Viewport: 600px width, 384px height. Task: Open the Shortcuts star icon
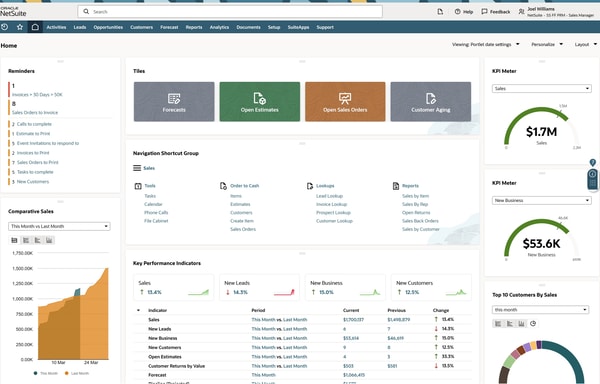20,27
